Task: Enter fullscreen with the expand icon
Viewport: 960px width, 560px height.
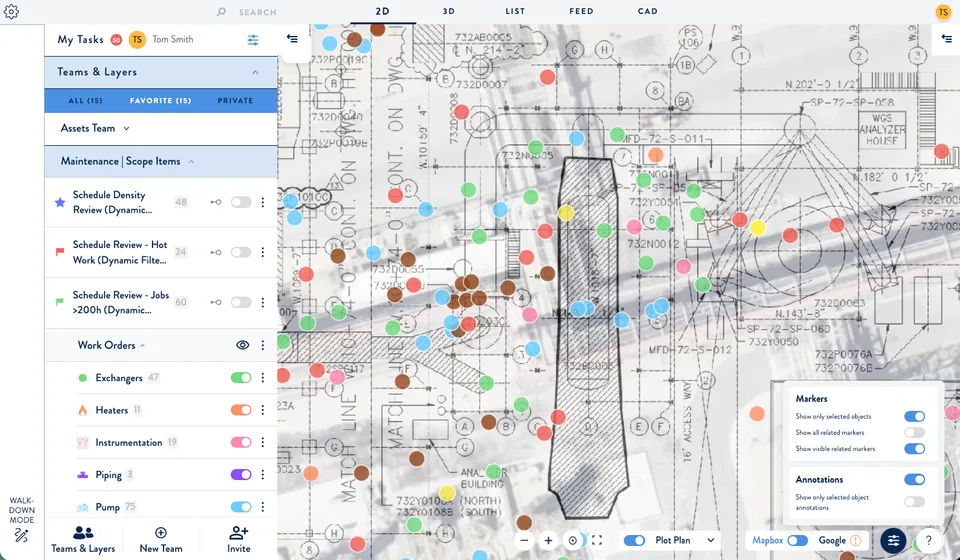Action: pyautogui.click(x=597, y=540)
